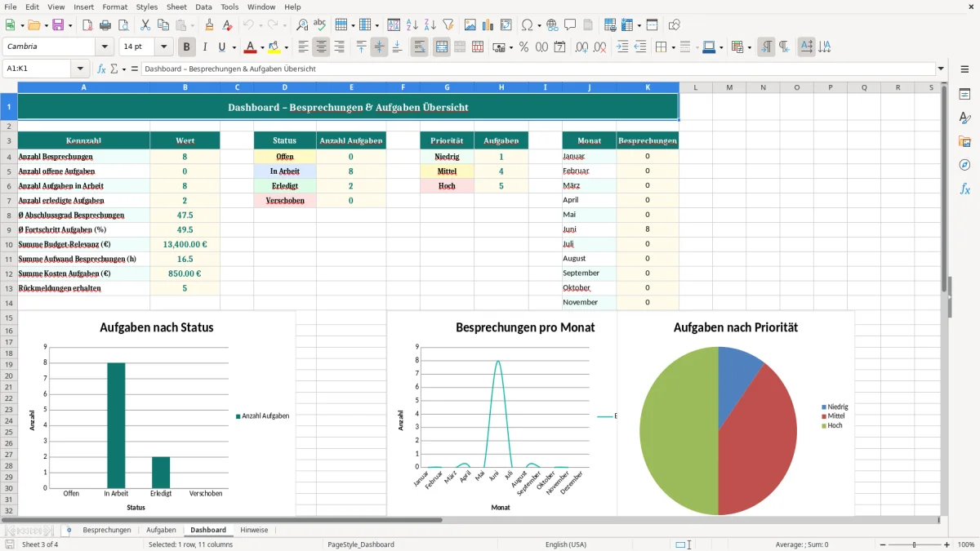Viewport: 980px width, 551px height.
Task: Toggle AutoFilter funnel icon
Action: [448, 25]
